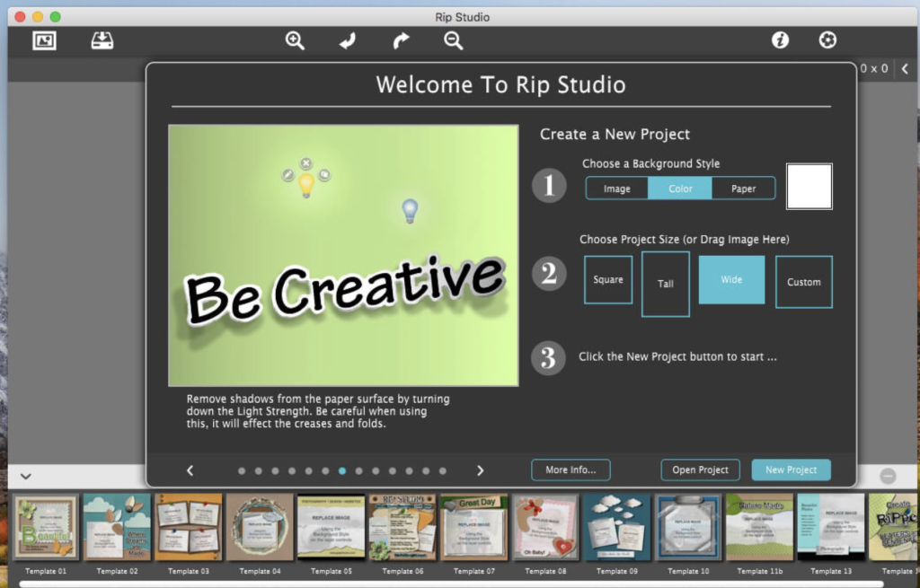Viewport: 920px width, 588px height.
Task: Select the highlighted blue tip dot
Action: coord(342,470)
